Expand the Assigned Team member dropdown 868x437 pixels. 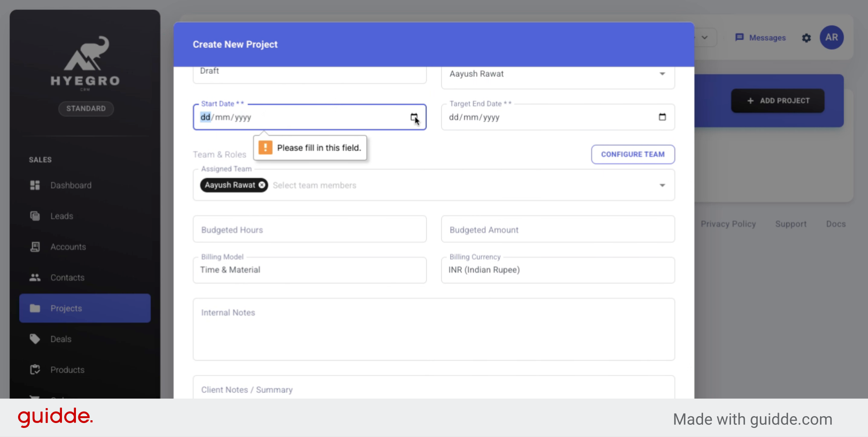click(663, 185)
